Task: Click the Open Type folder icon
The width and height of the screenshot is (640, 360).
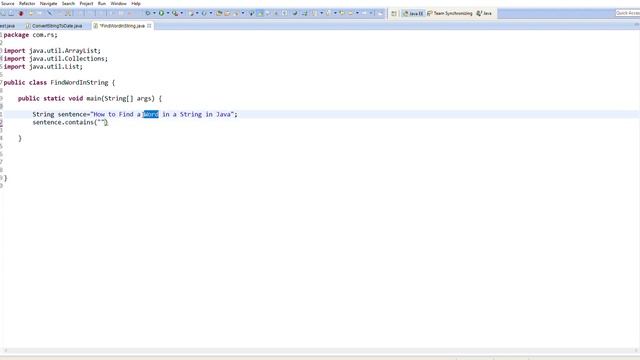Action: tap(218, 13)
